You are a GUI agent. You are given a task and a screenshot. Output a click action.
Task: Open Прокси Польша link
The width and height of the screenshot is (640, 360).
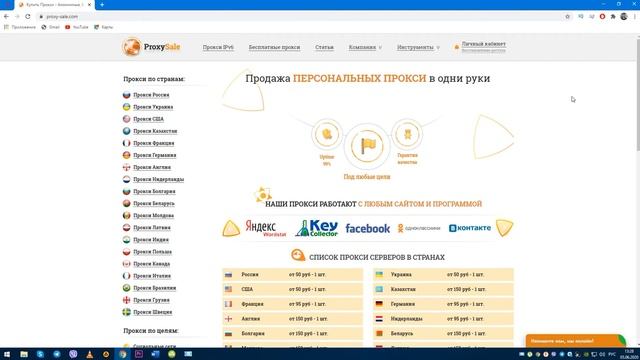tap(152, 252)
